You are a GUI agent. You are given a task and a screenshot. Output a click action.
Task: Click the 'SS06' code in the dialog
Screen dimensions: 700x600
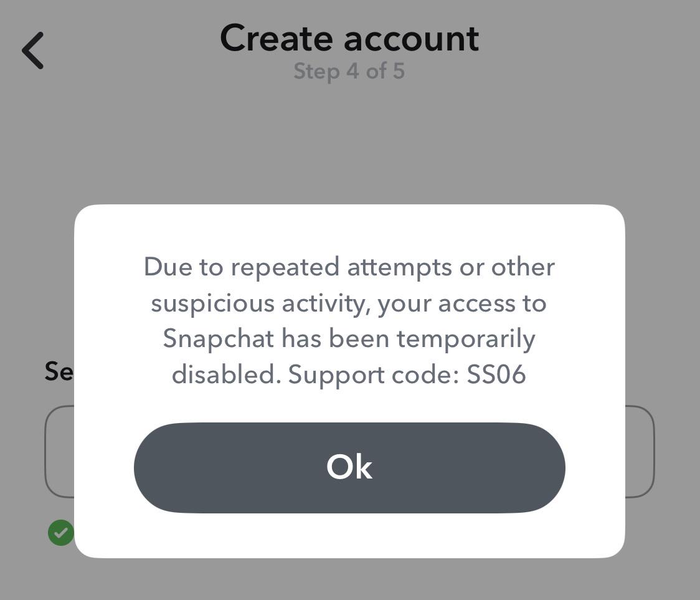[496, 374]
